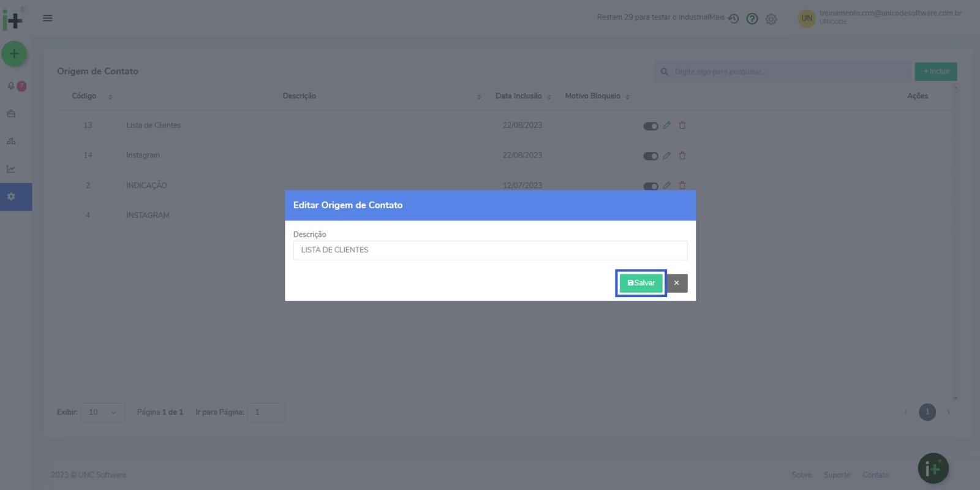Sort by the Código column arrows

pyautogui.click(x=110, y=97)
